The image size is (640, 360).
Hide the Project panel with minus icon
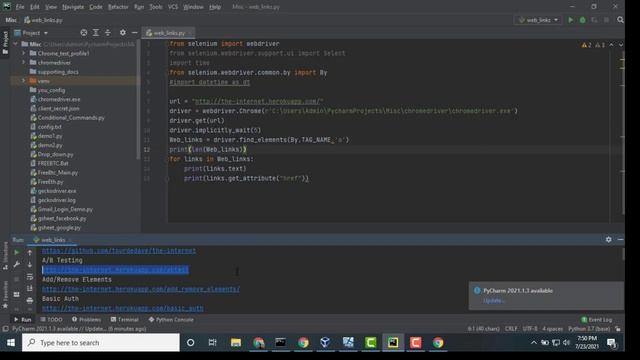[x=135, y=33]
